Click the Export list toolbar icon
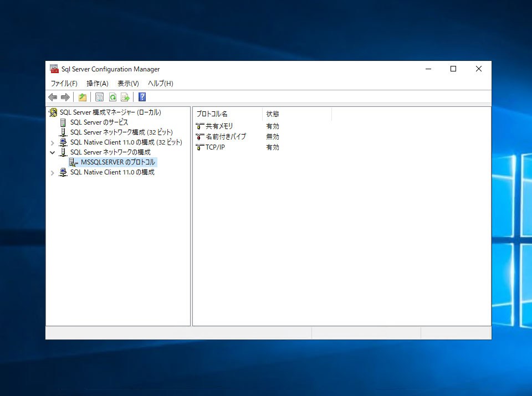Image resolution: width=532 pixels, height=396 pixels. 125,97
